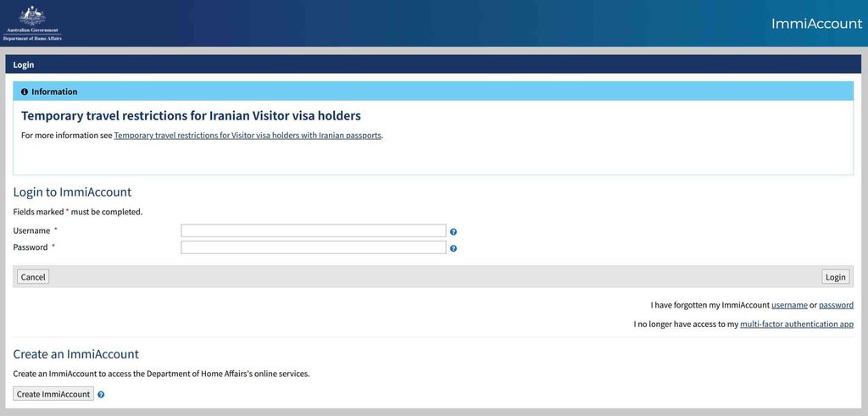Click the 'Temporary travel restrictions for Iranian Visitor' heading
This screenshot has height=416, width=868.
pos(191,116)
